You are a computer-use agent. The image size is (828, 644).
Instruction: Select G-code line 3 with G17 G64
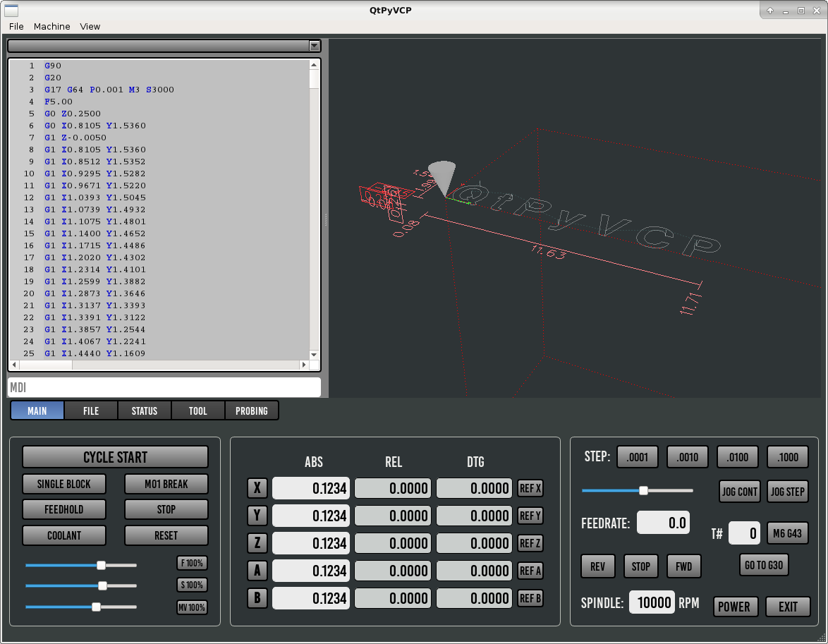tap(109, 90)
